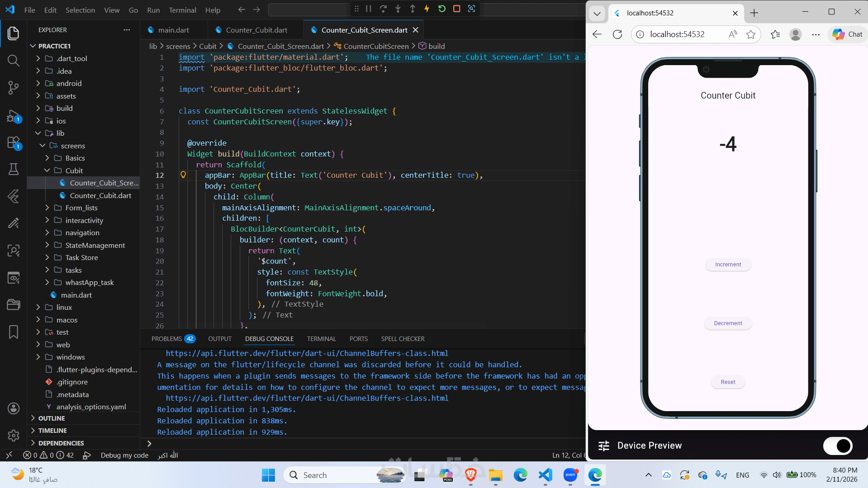Open main.dart file in the Explorer tree
This screenshot has height=488, width=868.
[x=76, y=295]
